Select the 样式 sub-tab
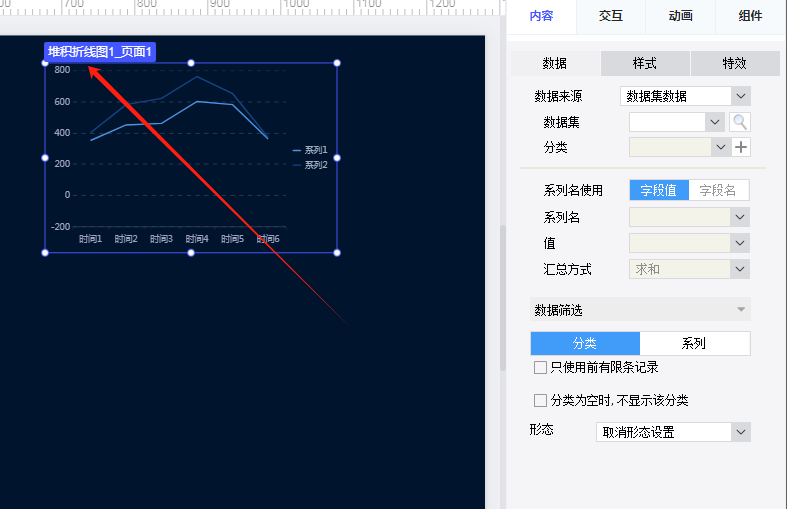Viewport: 787px width, 509px height. [645, 63]
